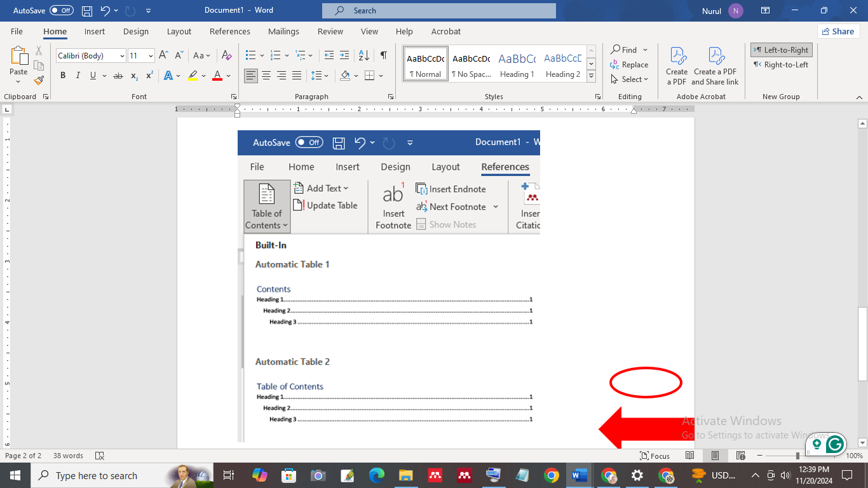Click the Paste button
Screen dimensions: 868x488
pyautogui.click(x=18, y=65)
